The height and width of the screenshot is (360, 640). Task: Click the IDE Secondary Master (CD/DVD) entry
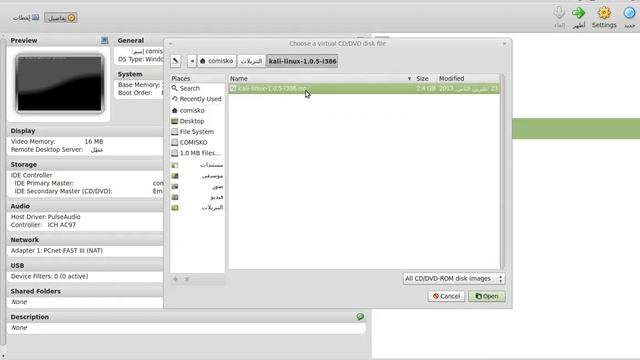pyautogui.click(x=63, y=191)
